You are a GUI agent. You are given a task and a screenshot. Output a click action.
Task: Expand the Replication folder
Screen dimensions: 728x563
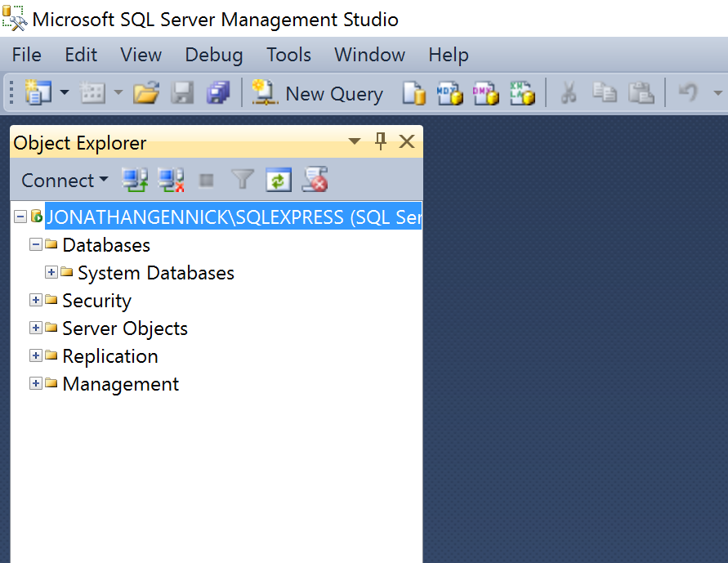(36, 355)
